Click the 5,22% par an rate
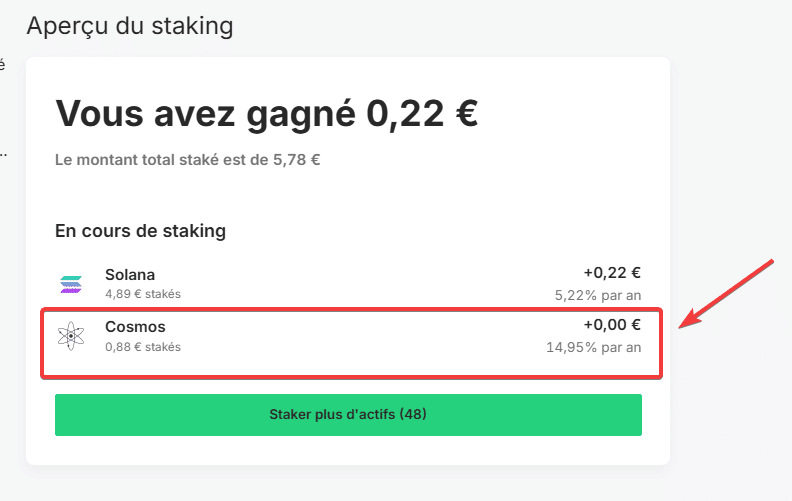Image resolution: width=792 pixels, height=501 pixels. tap(598, 295)
